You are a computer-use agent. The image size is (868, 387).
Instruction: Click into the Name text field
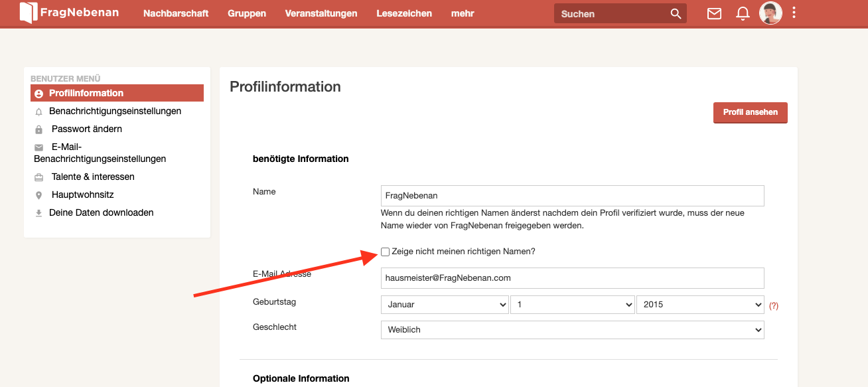(572, 196)
